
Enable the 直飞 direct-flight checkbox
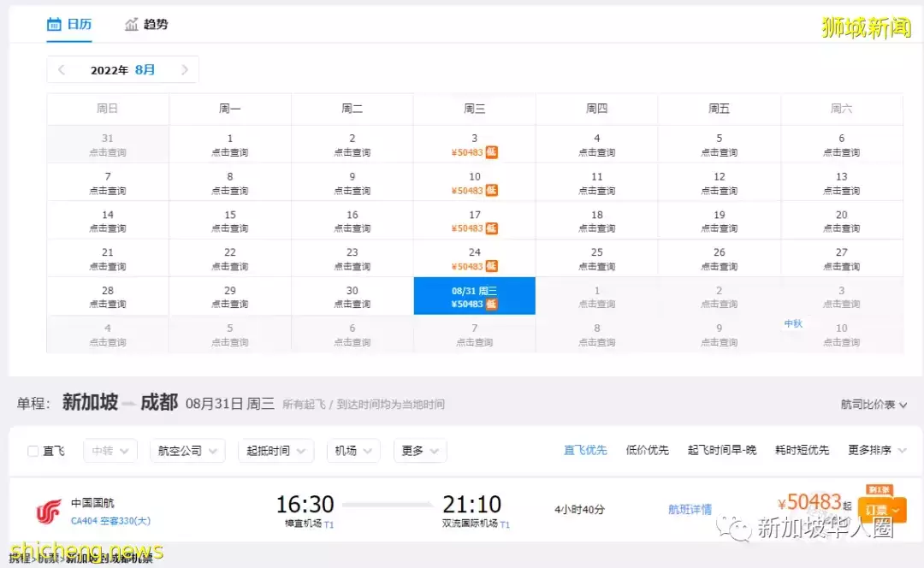point(34,451)
